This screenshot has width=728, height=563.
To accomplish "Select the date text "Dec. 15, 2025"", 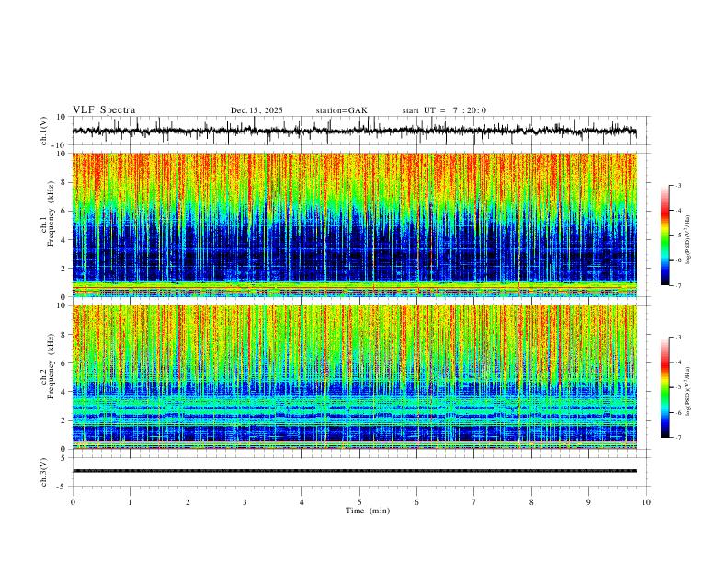I will (256, 110).
